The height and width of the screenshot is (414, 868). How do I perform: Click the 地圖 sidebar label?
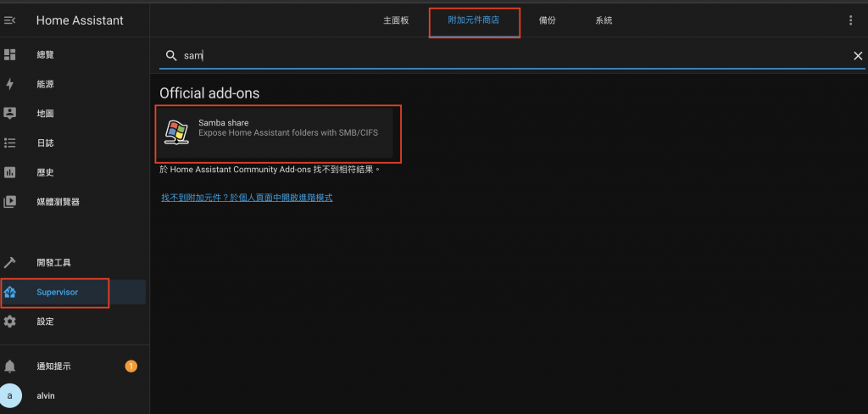(x=46, y=114)
